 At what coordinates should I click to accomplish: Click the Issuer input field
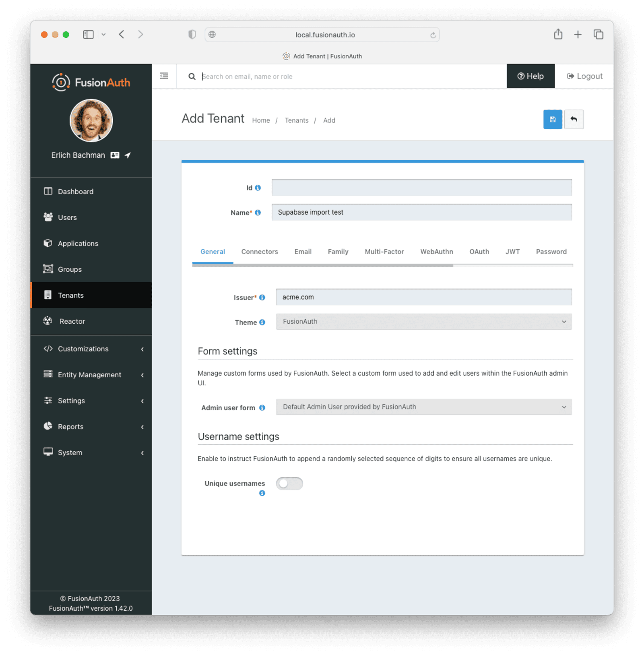click(x=423, y=297)
